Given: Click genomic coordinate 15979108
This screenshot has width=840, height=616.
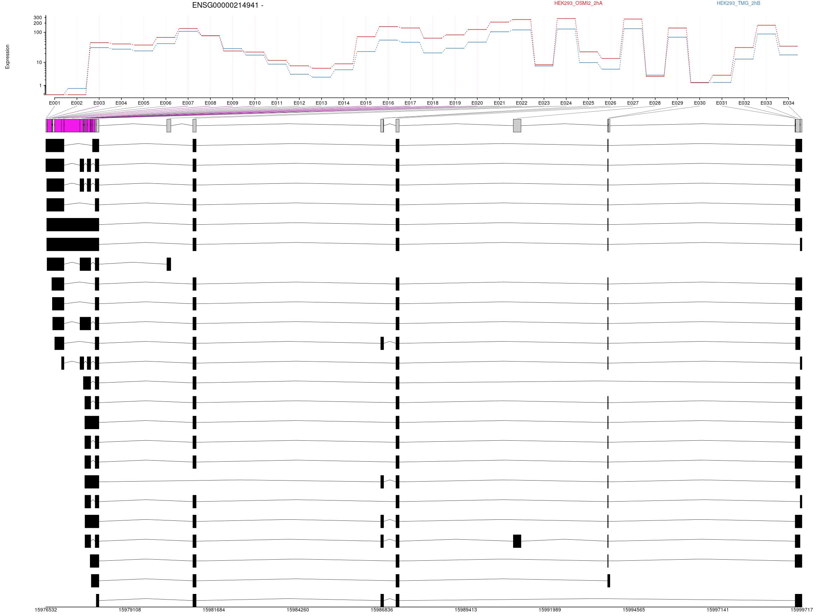Looking at the screenshot, I should [x=130, y=610].
